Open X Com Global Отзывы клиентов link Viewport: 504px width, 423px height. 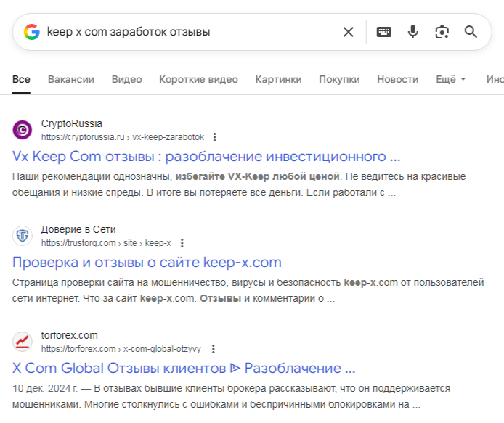(x=184, y=368)
